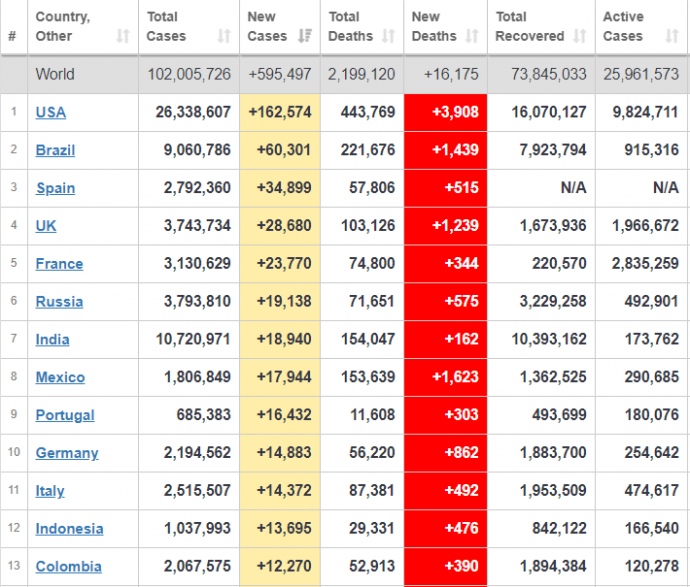Click sort arrows in Total Cases header
This screenshot has height=587, width=690.
(223, 36)
